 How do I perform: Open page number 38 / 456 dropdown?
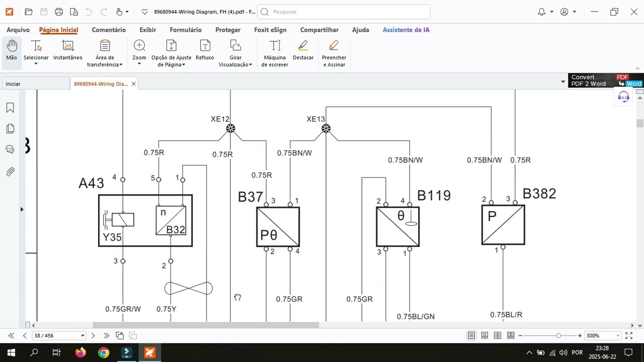click(83, 335)
